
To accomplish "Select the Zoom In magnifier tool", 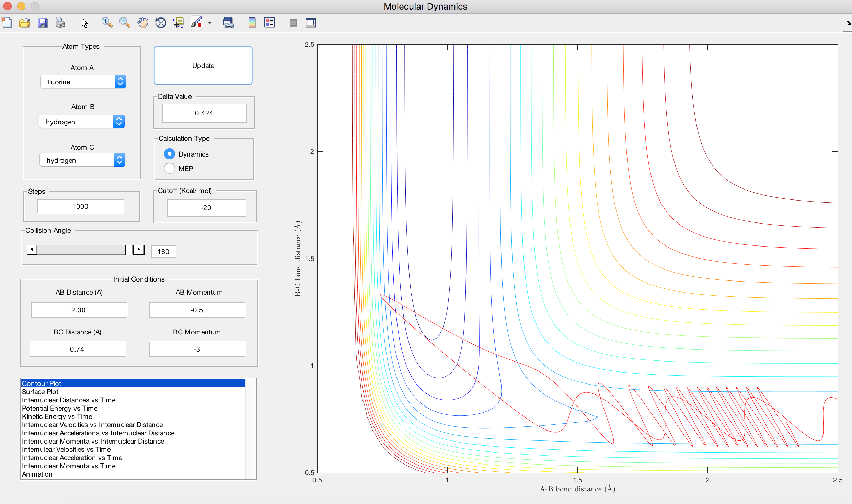I will [x=107, y=23].
